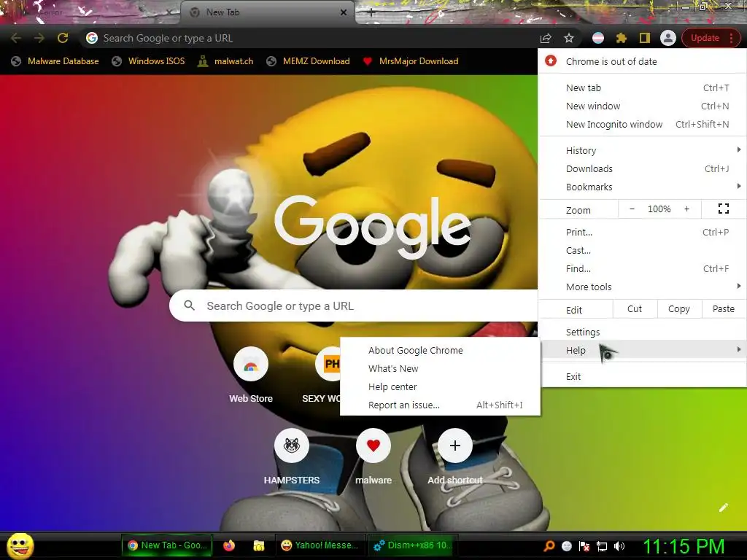
Task: Open Windows ISOS bookmark
Action: pos(148,61)
